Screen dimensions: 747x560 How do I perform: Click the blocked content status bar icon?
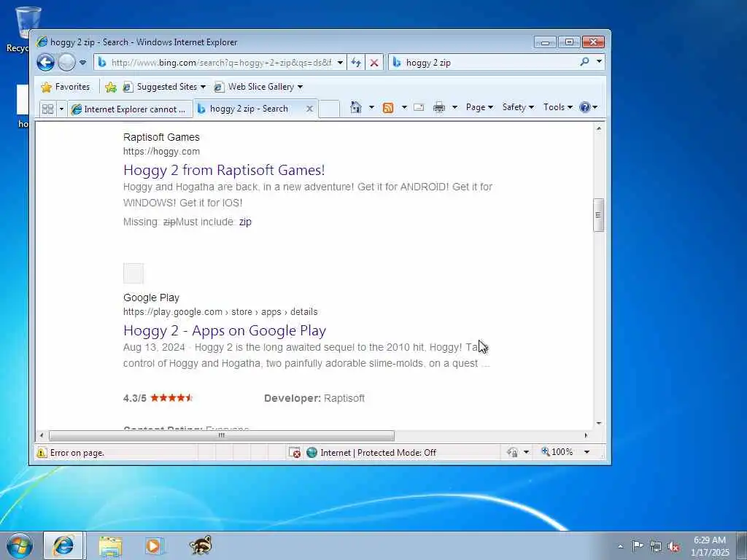tap(295, 452)
